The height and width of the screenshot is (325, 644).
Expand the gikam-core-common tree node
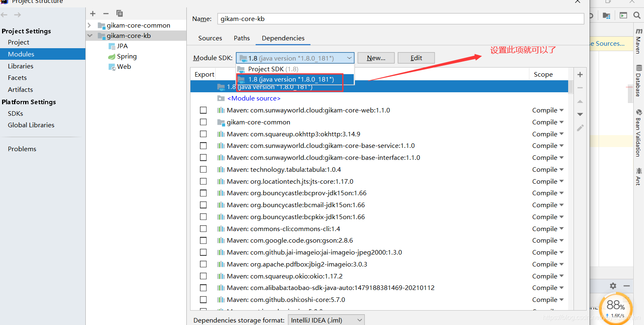pos(89,25)
